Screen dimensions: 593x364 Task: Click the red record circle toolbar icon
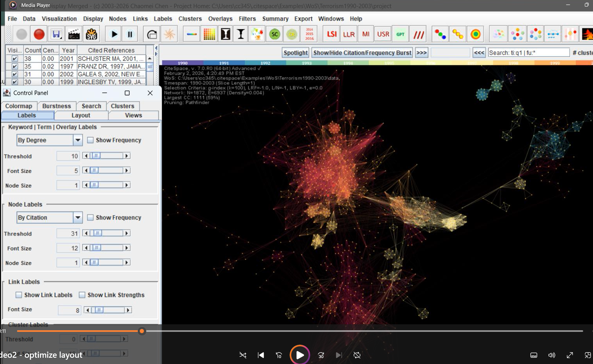[x=39, y=34]
